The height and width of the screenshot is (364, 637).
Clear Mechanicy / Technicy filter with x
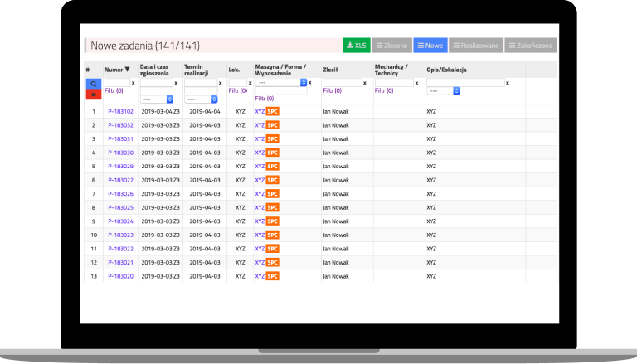[416, 83]
